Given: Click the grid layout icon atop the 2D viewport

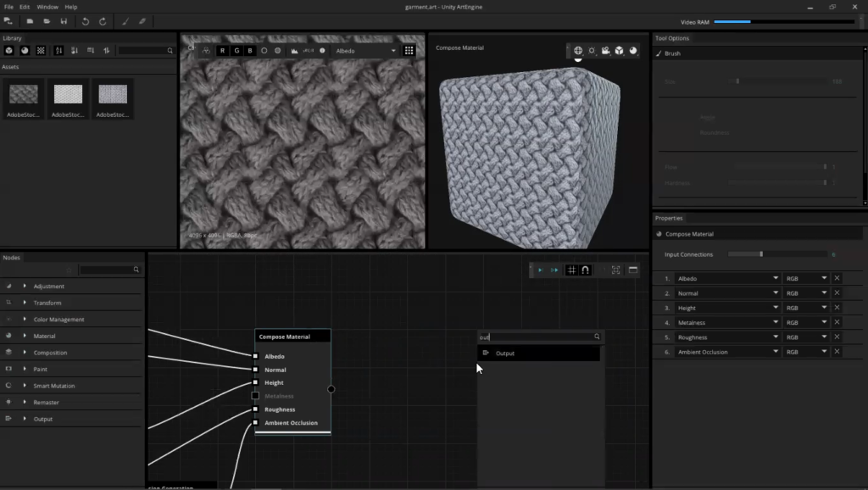Looking at the screenshot, I should (409, 50).
